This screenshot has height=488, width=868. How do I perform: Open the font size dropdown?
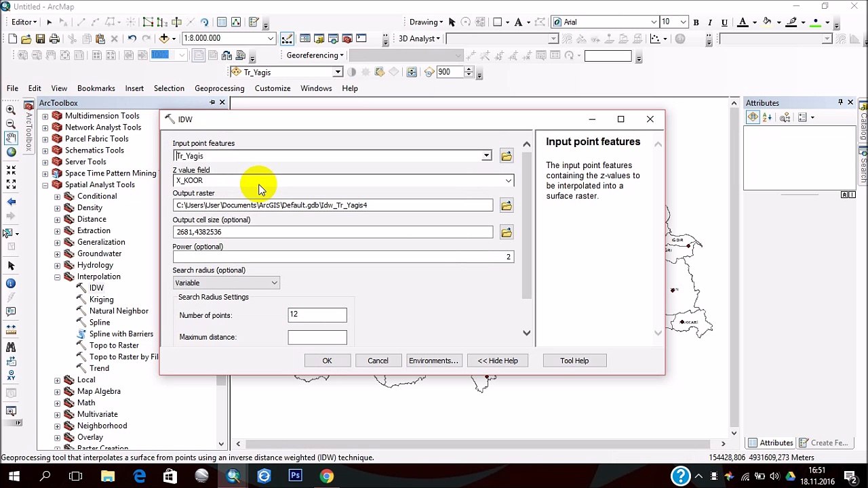[x=683, y=22]
